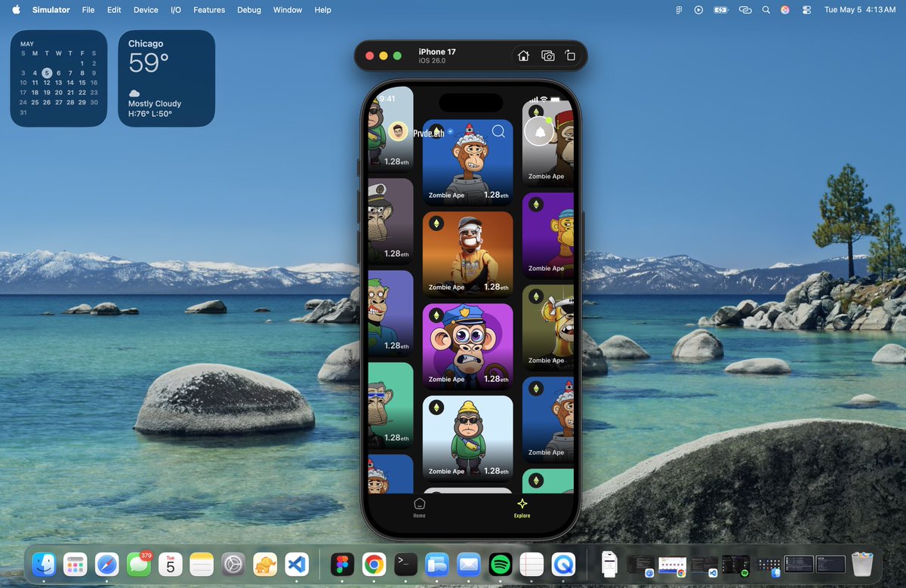The height and width of the screenshot is (588, 906).
Task: Tap the Prvde.eth username text
Action: click(x=430, y=132)
